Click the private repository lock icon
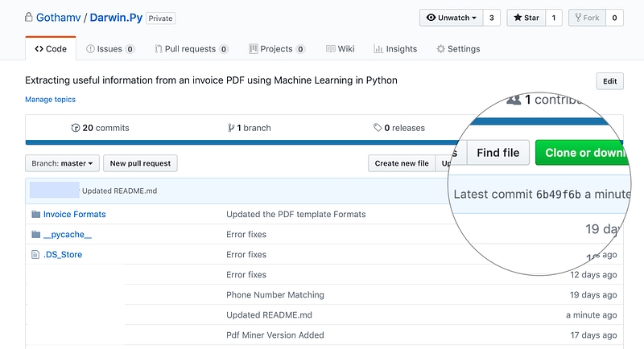 point(29,17)
